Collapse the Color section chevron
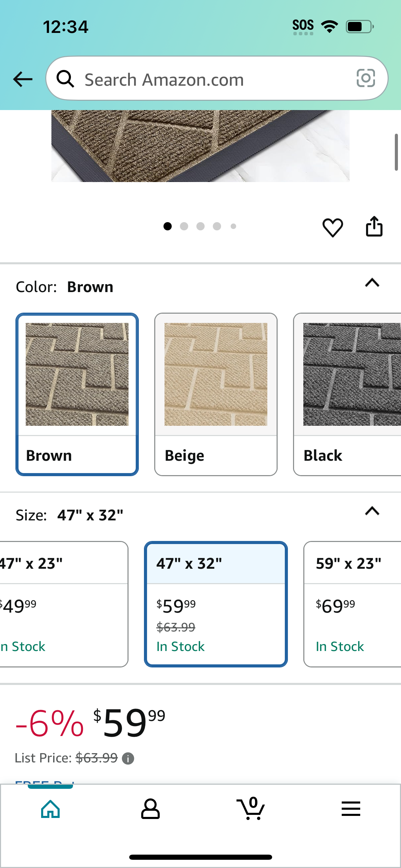Viewport: 401px width, 868px height. (372, 283)
